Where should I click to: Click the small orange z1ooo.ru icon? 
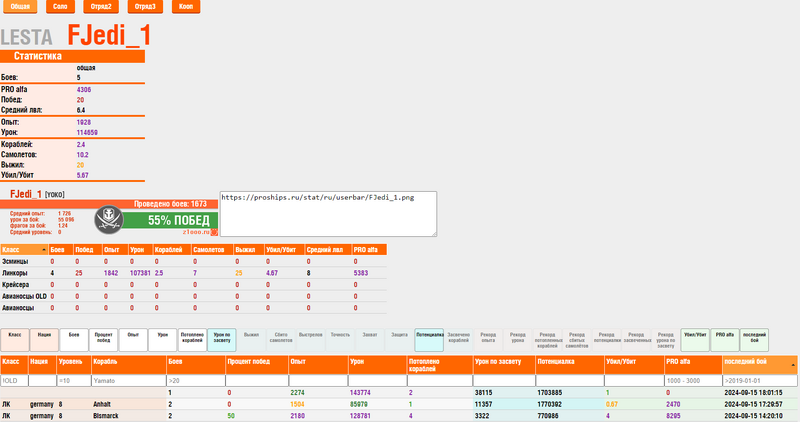(x=213, y=233)
